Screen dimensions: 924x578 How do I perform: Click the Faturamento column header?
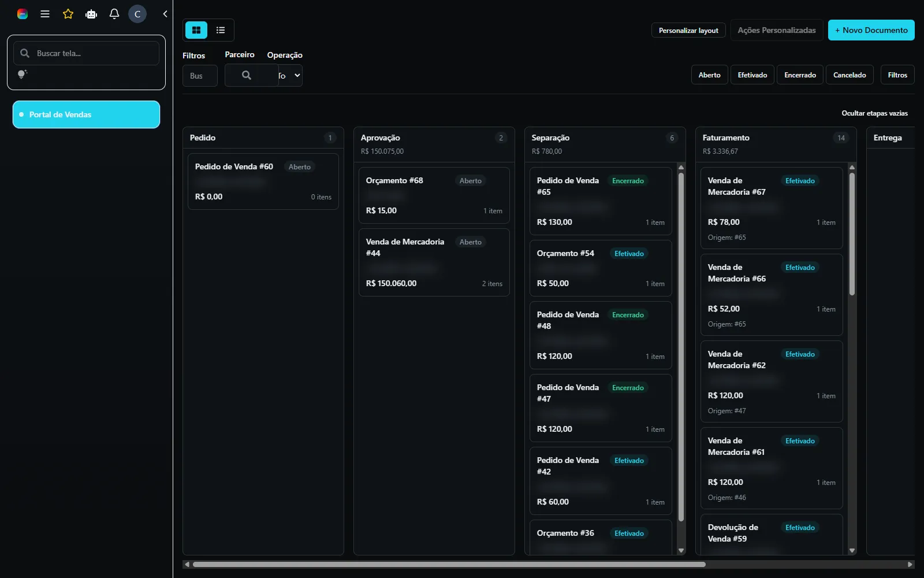[776, 144]
